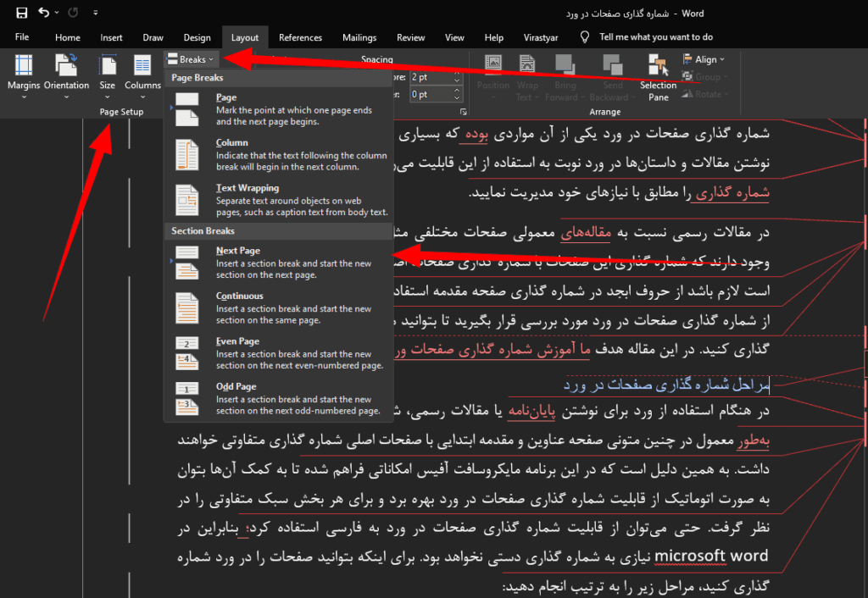The width and height of the screenshot is (868, 598).
Task: Click the vertical scrollbar on the right
Action: [x=862, y=339]
